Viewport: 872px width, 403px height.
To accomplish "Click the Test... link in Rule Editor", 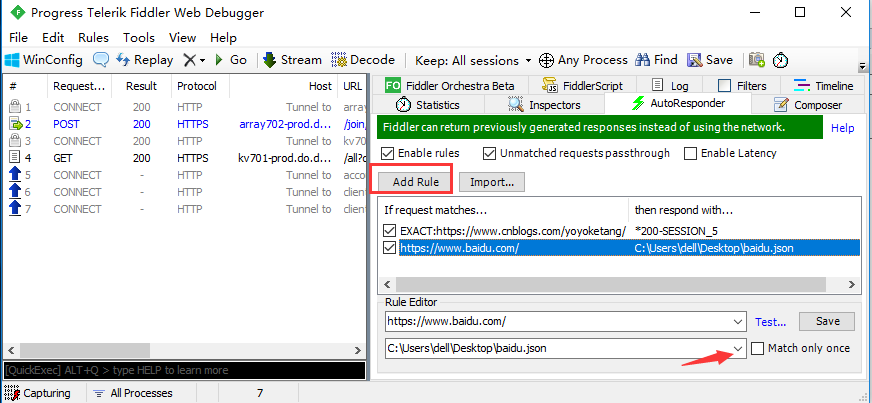I will (x=771, y=321).
